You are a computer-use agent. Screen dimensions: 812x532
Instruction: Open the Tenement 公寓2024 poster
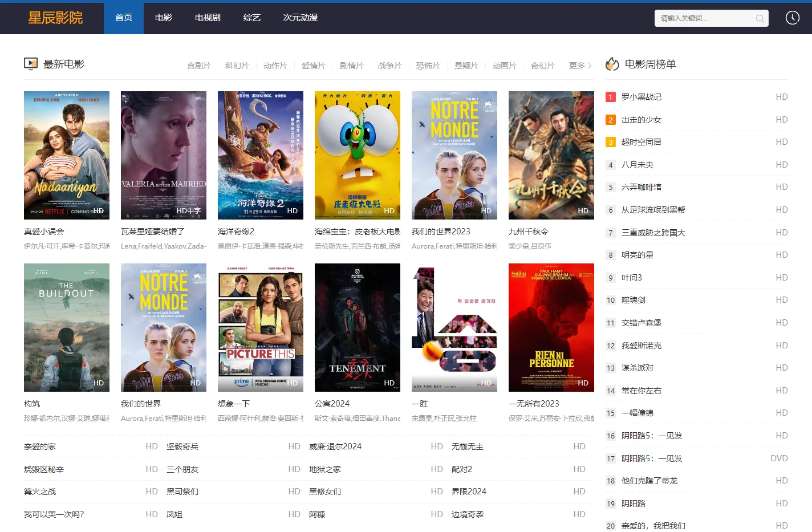[x=358, y=327]
